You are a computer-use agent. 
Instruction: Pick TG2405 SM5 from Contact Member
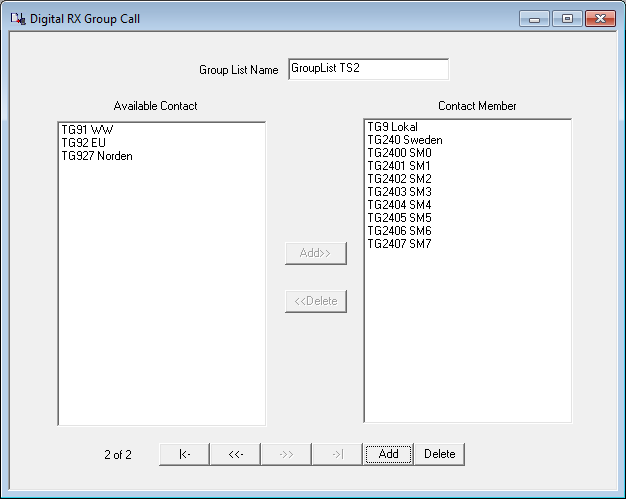coord(399,218)
